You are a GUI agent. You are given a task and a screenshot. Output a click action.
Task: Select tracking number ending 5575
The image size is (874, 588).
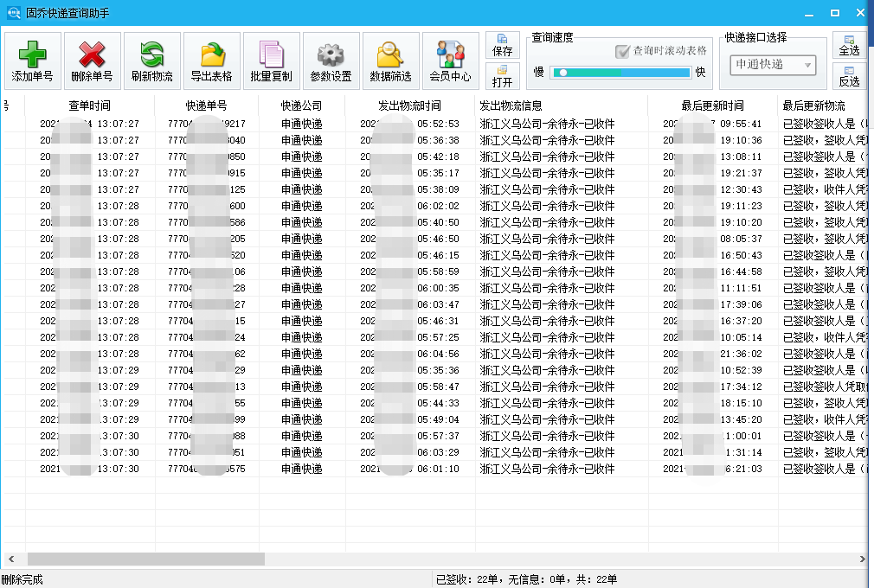coord(206,469)
